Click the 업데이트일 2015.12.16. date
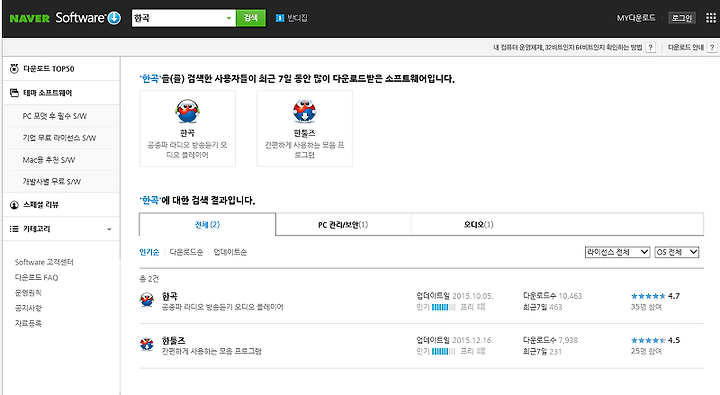 click(472, 340)
